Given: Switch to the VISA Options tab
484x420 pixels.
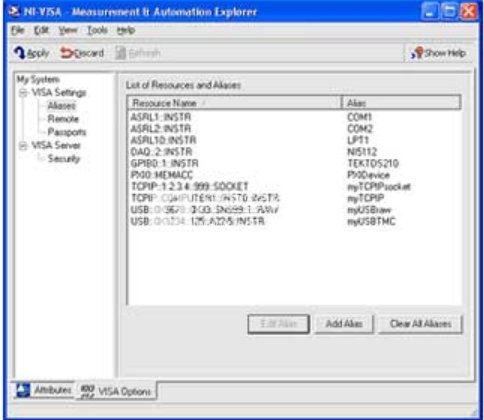Looking at the screenshot, I should click(x=116, y=391).
